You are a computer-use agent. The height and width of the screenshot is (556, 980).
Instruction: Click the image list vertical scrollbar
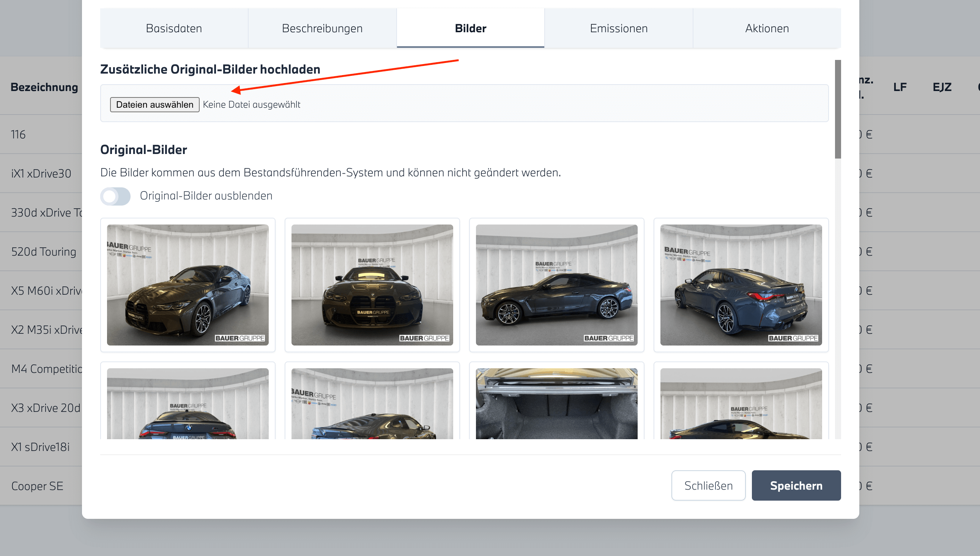coord(838,109)
